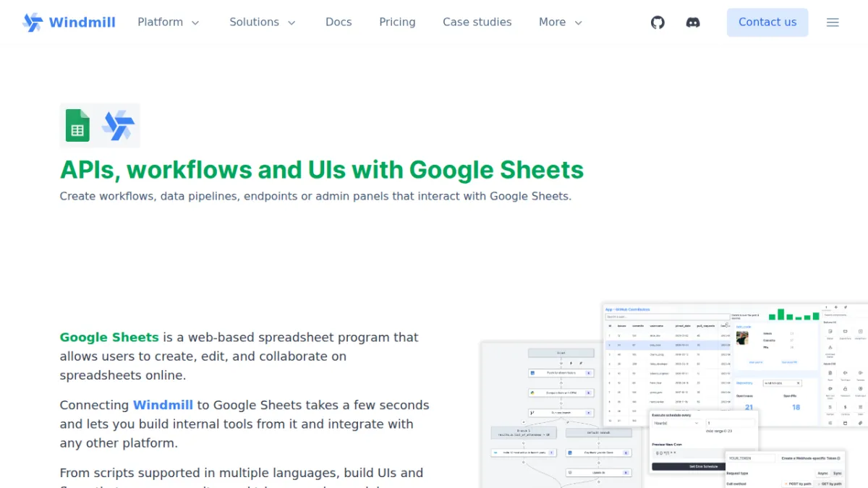This screenshot has height=488, width=868.
Task: Click the heading "APIs, workflows and UIs with Google Sheets"
Action: pos(322,170)
